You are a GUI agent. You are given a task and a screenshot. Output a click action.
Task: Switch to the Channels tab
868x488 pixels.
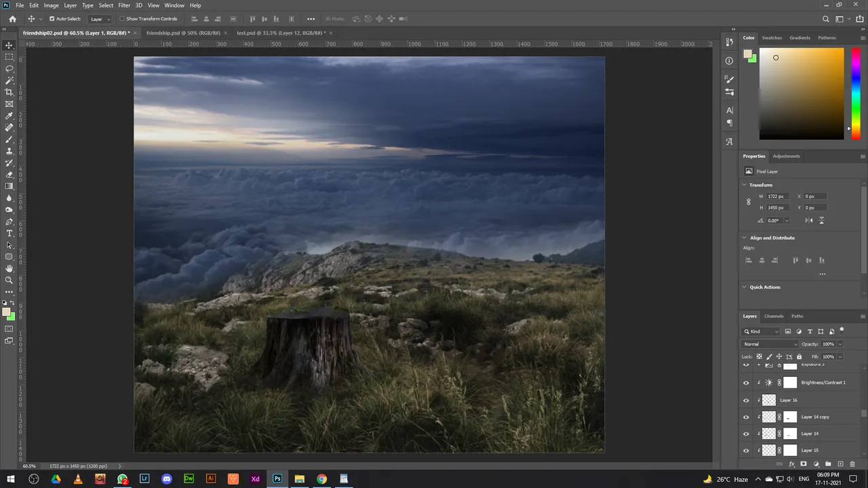774,316
